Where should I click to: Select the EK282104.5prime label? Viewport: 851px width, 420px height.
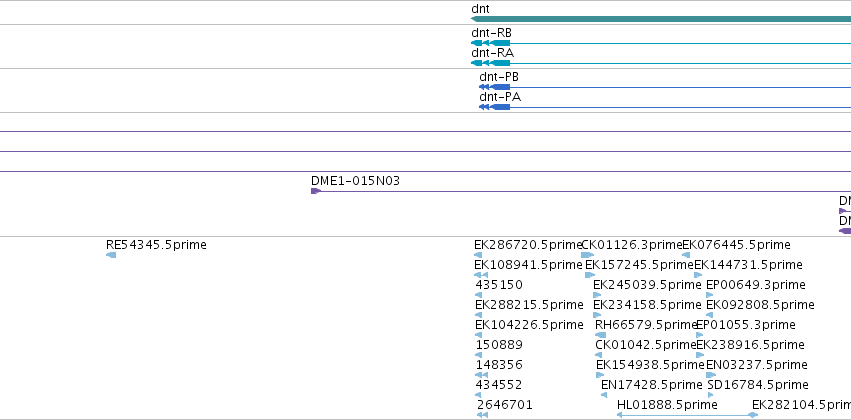pos(802,405)
